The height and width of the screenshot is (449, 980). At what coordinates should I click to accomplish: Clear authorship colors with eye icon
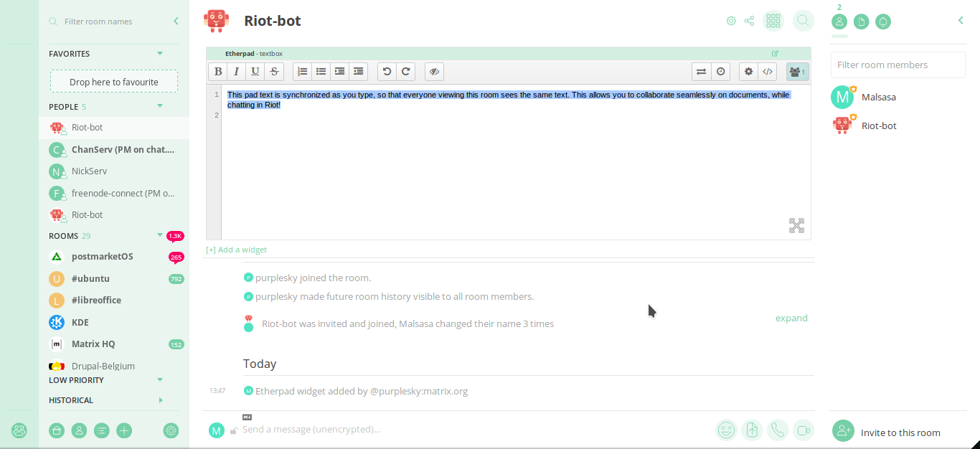point(435,72)
